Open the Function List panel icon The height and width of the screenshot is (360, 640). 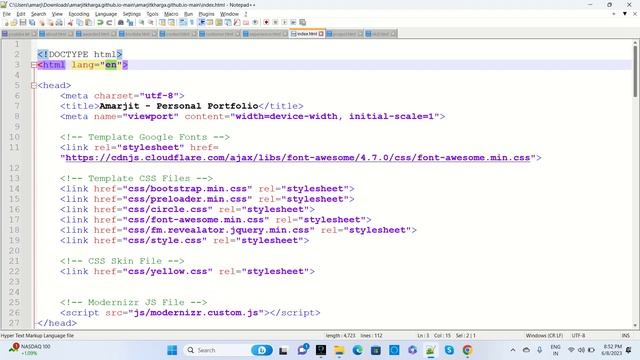click(x=237, y=22)
